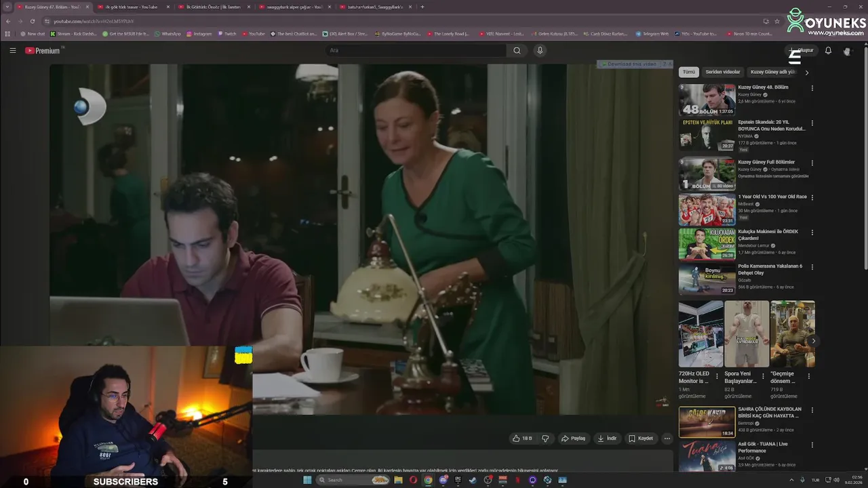The width and height of the screenshot is (868, 488).
Task: Open the 720Hz OLED Monitor short
Action: point(701,334)
